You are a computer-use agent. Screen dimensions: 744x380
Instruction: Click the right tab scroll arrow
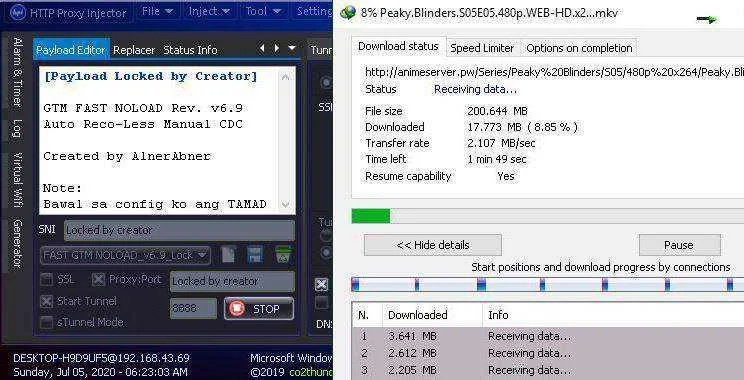click(x=277, y=48)
